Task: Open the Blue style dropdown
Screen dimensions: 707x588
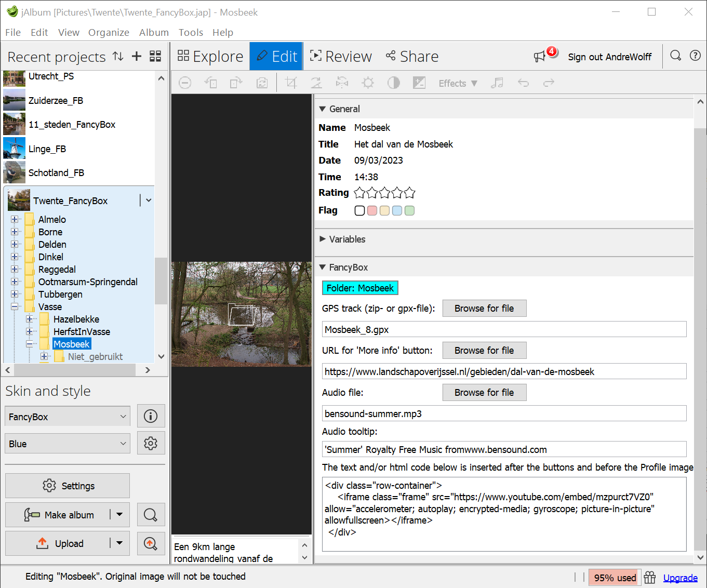Action: tap(68, 444)
